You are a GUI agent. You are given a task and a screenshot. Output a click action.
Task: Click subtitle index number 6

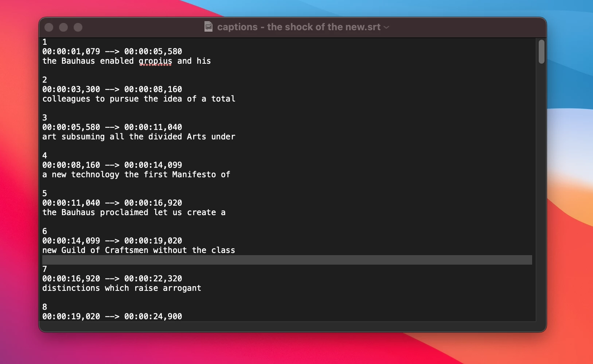(x=45, y=232)
